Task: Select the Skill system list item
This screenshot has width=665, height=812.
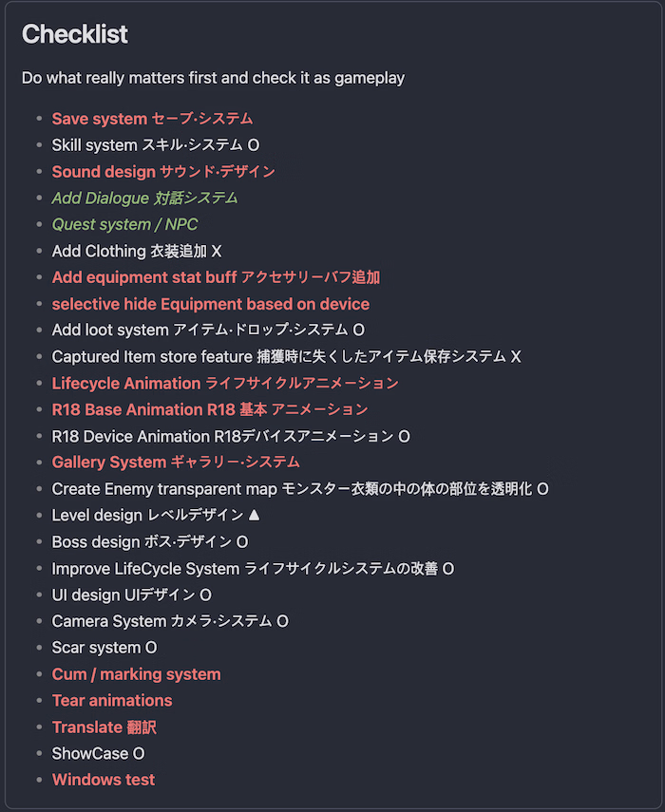Action: coord(155,145)
